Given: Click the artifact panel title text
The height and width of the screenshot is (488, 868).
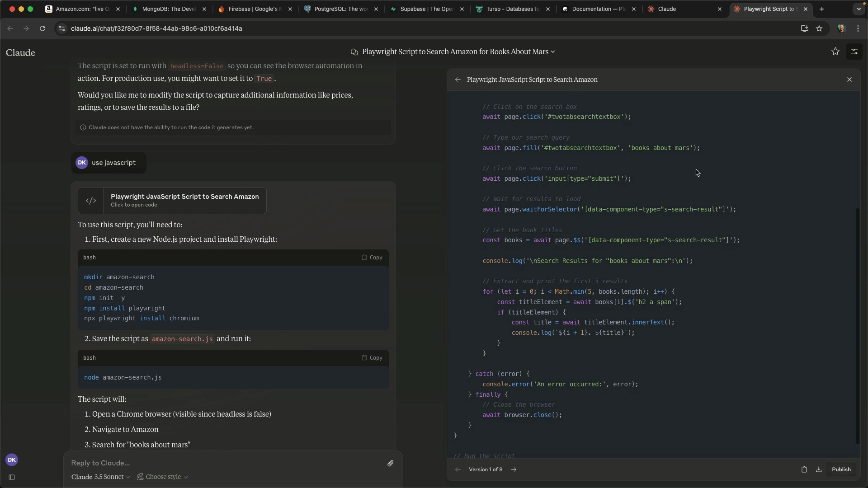Looking at the screenshot, I should [x=532, y=80].
